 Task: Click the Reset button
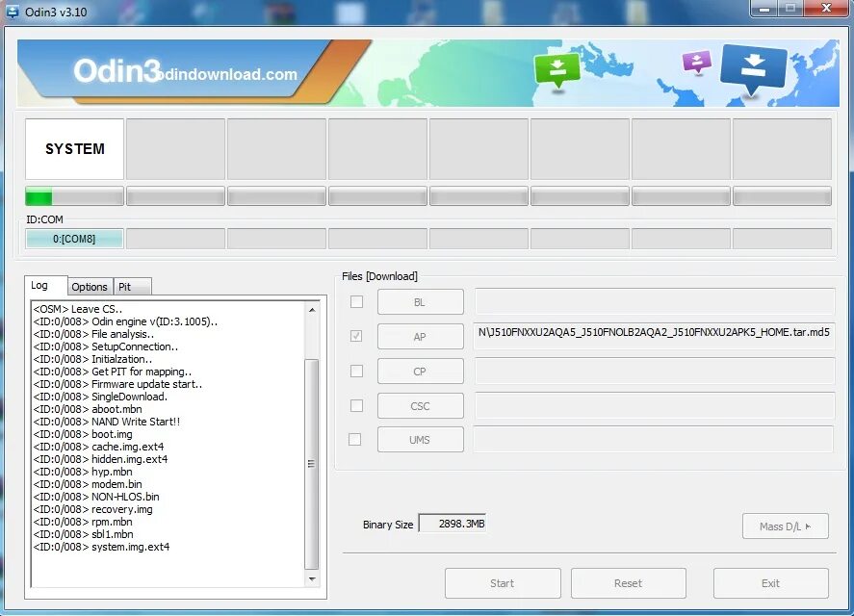(629, 583)
